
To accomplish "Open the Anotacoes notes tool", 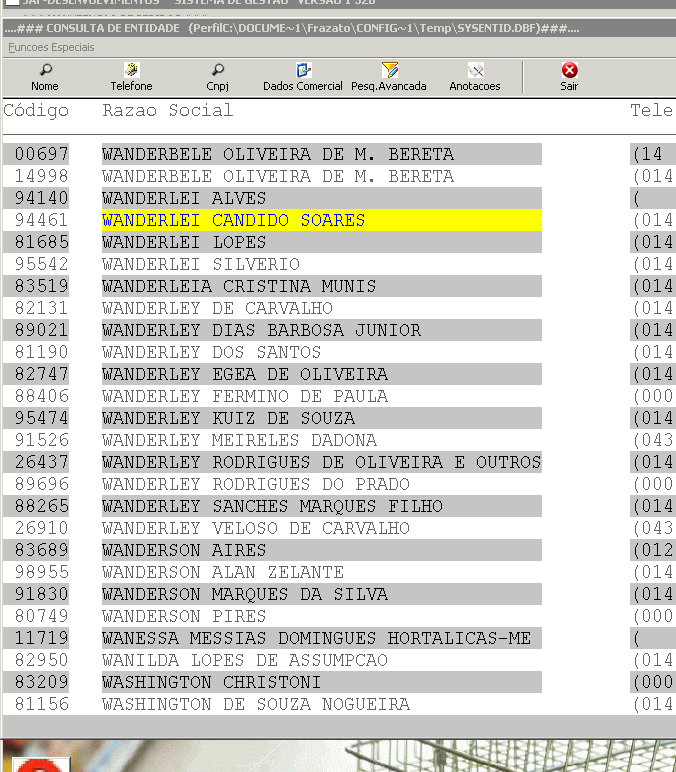I will tap(476, 70).
